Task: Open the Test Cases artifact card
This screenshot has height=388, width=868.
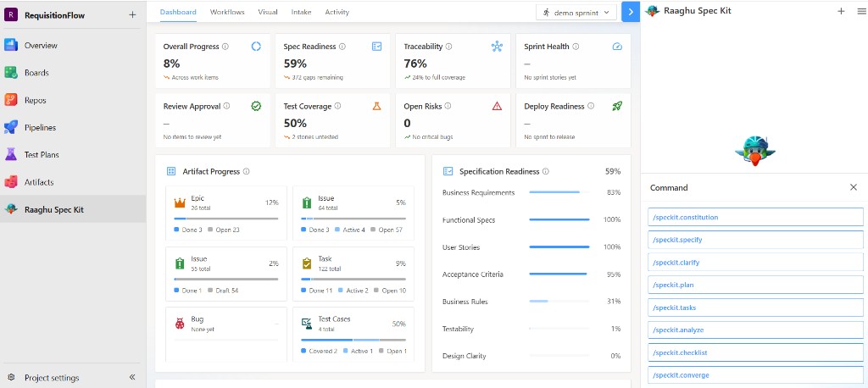Action: (353, 335)
